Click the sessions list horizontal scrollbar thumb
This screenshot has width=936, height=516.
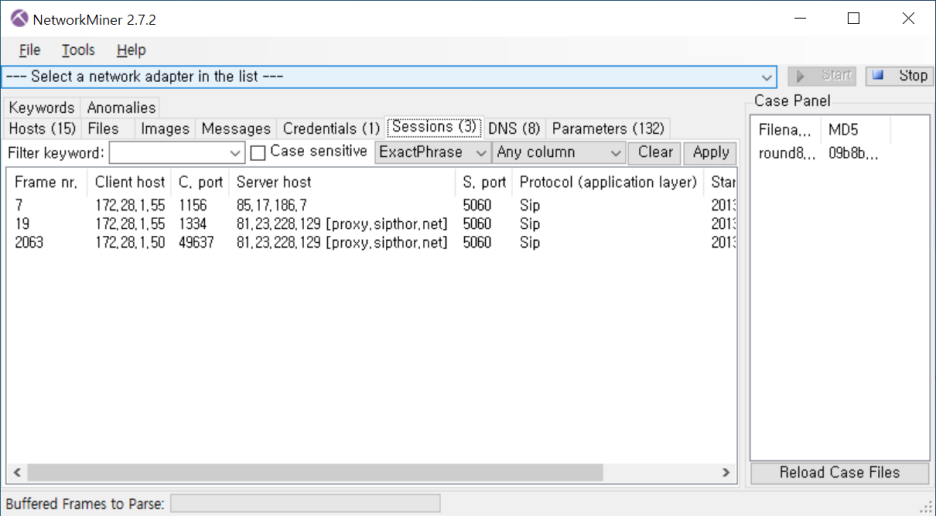[315, 472]
